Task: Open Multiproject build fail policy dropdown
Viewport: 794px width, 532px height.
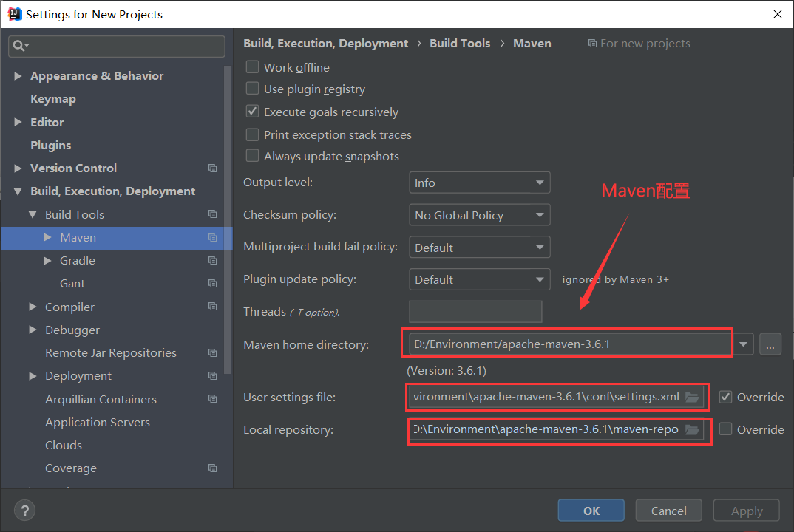Action: pyautogui.click(x=480, y=248)
